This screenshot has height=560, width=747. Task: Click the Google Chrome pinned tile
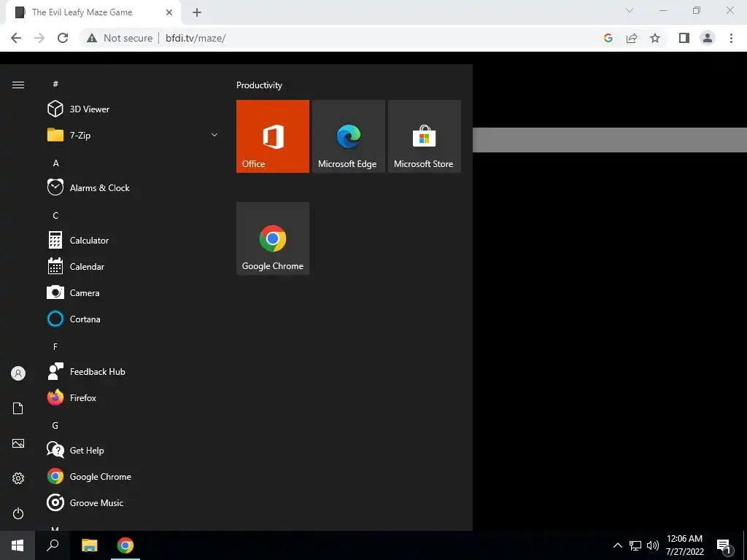tap(273, 238)
